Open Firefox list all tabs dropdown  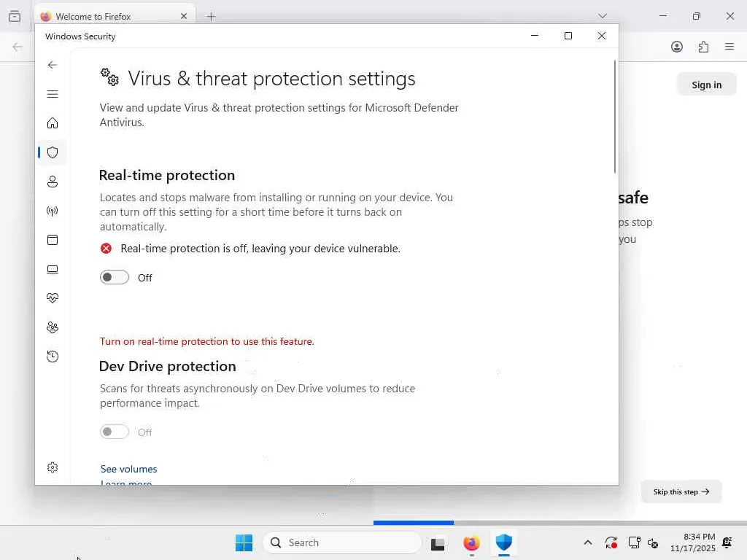coord(602,16)
